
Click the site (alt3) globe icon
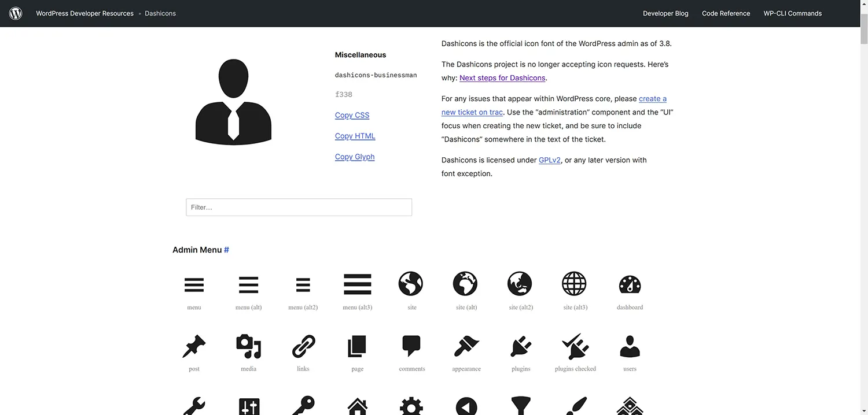coord(574,284)
